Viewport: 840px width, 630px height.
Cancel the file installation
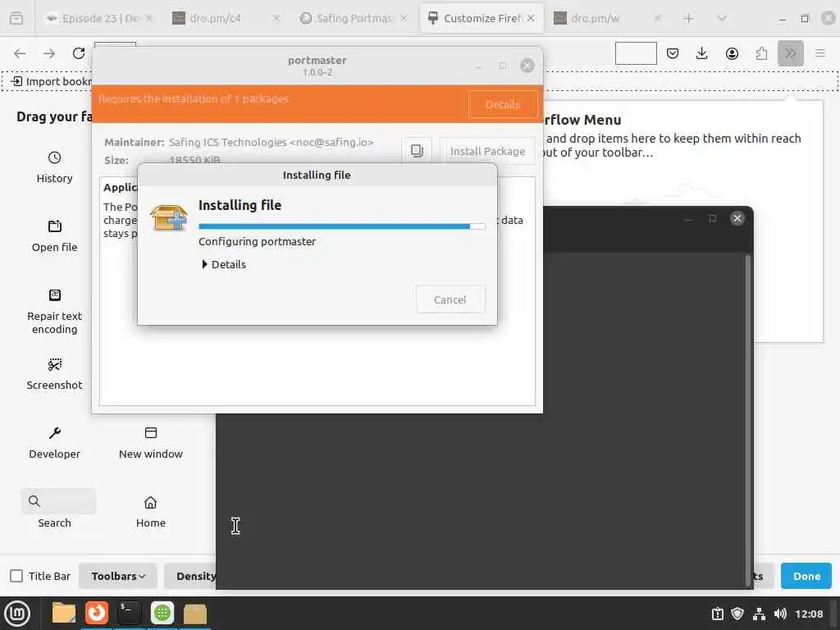tap(450, 299)
